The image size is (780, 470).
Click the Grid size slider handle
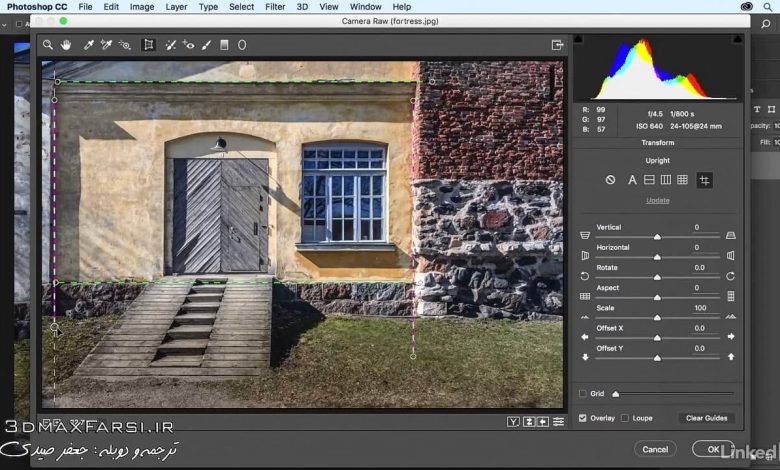[x=615, y=394]
